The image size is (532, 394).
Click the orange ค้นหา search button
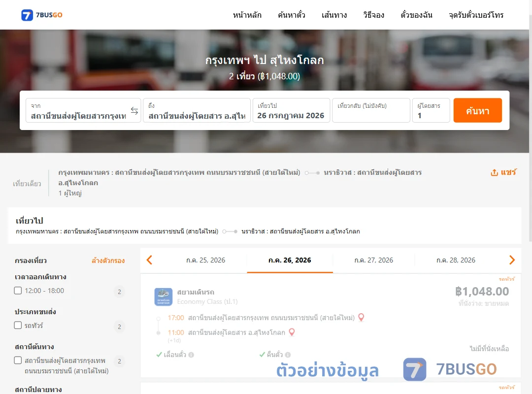click(478, 110)
